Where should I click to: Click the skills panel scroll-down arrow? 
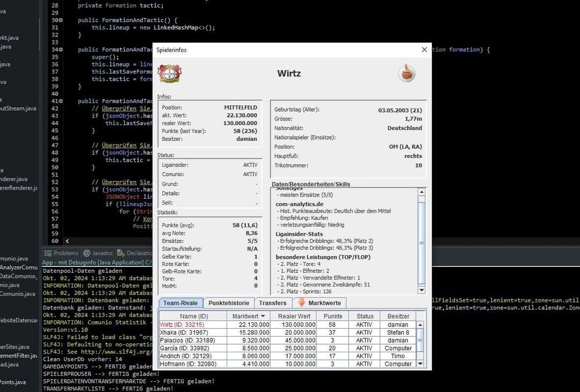[422, 290]
